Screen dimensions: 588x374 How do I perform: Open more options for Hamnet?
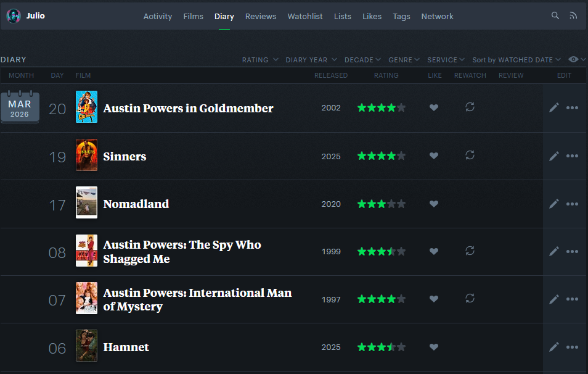coord(572,347)
